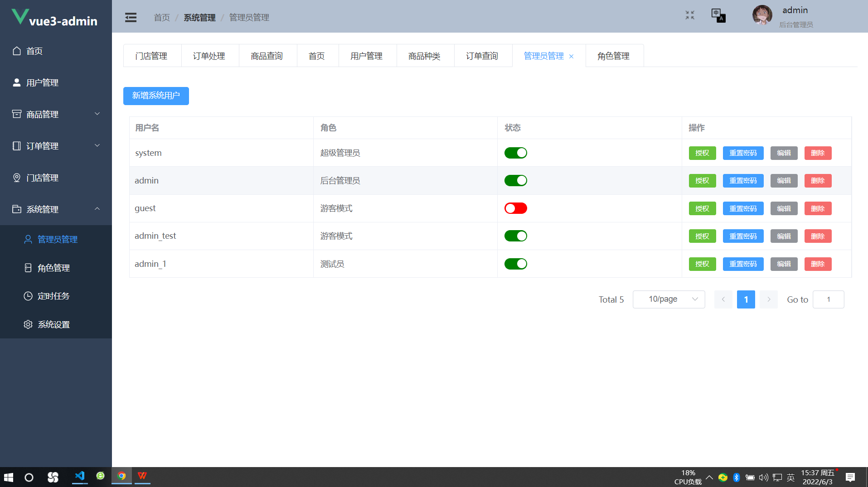Show hidden tray icons chevron
This screenshot has height=487, width=868.
point(709,477)
